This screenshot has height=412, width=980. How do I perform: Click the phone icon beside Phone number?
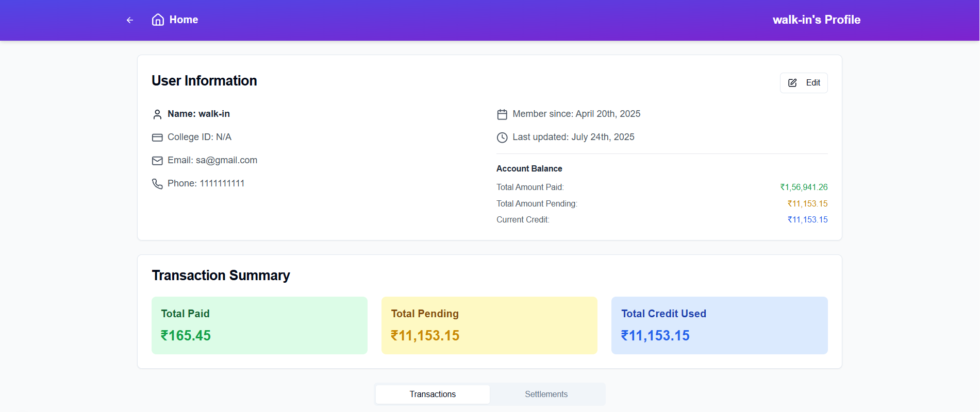pyautogui.click(x=157, y=184)
